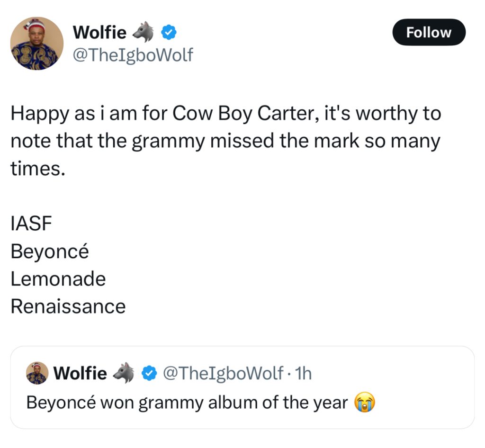Screen dimensions: 485x448
Task: Click the large Wolfie profile picture
Action: click(37, 44)
